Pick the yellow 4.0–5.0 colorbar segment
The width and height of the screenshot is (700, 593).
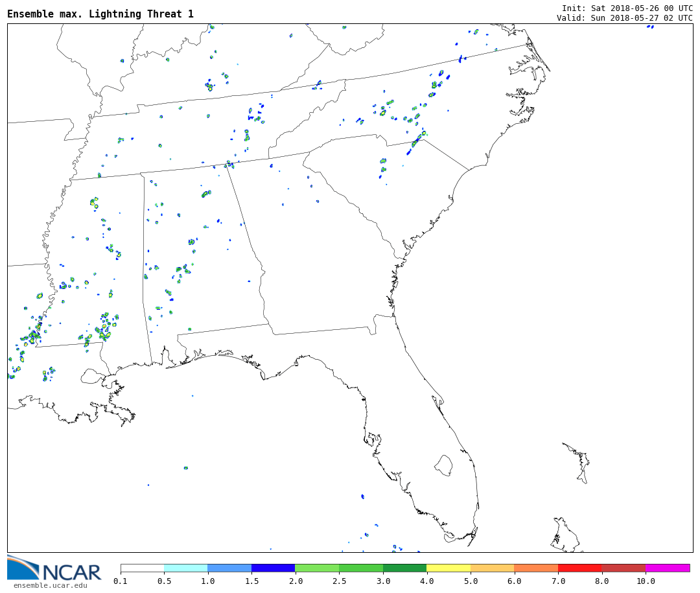coord(449,568)
